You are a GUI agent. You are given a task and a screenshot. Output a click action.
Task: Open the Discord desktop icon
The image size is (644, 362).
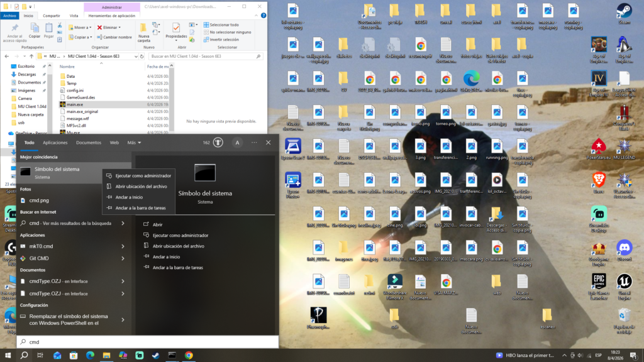(624, 247)
